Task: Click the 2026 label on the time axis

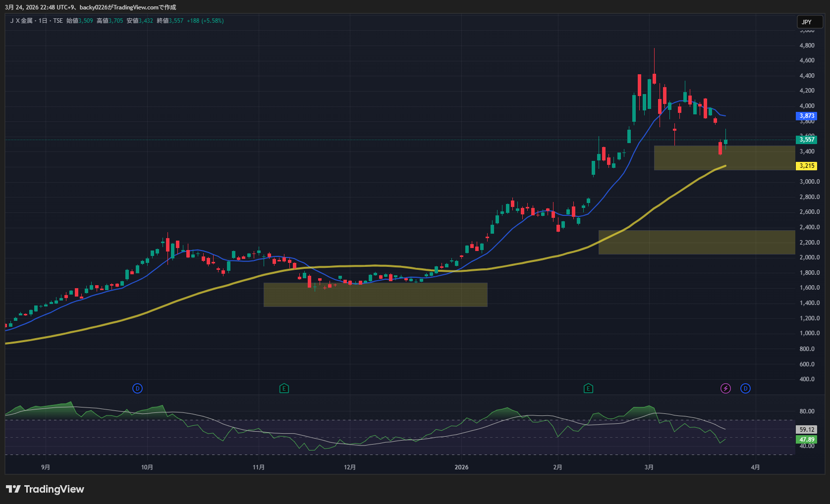Action: click(461, 467)
